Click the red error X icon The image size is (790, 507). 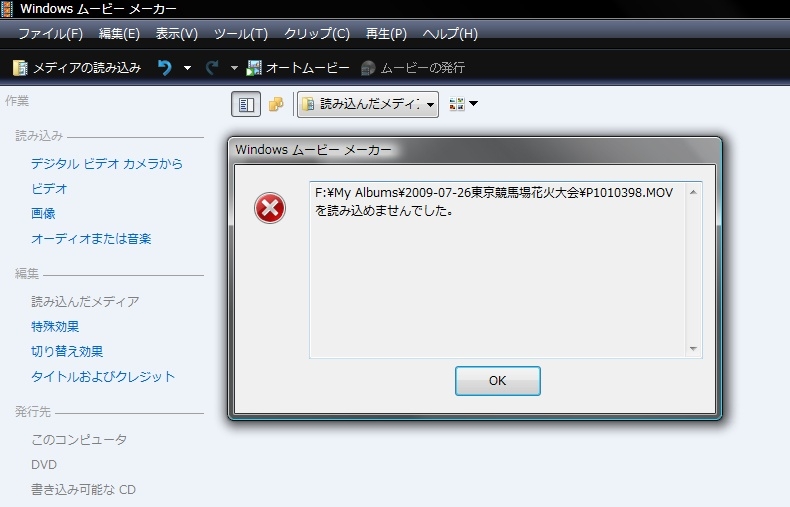pyautogui.click(x=270, y=208)
